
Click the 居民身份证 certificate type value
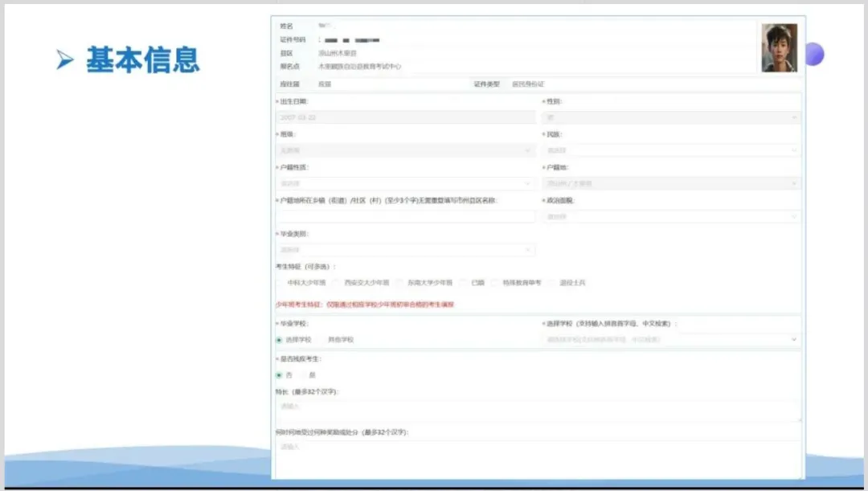coord(528,84)
